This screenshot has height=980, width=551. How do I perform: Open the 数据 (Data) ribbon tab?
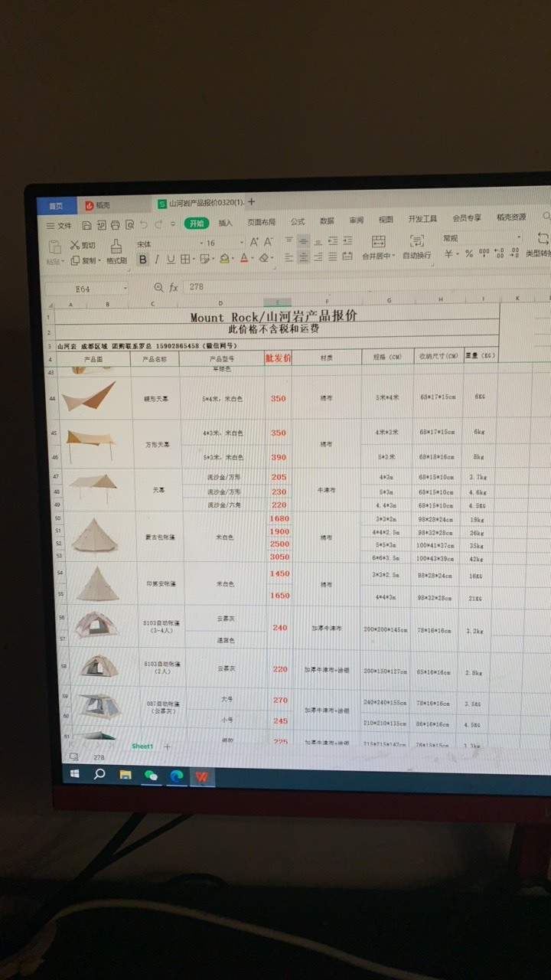327,221
